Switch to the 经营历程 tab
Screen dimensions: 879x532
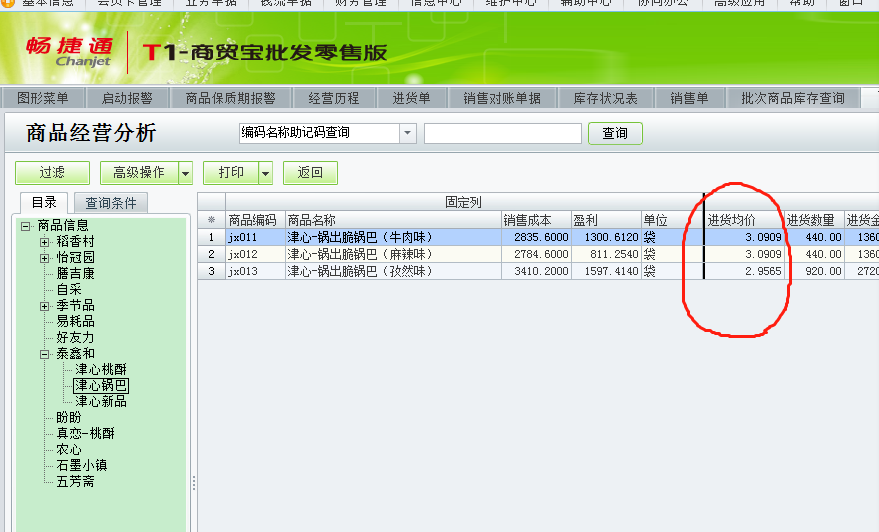[334, 98]
